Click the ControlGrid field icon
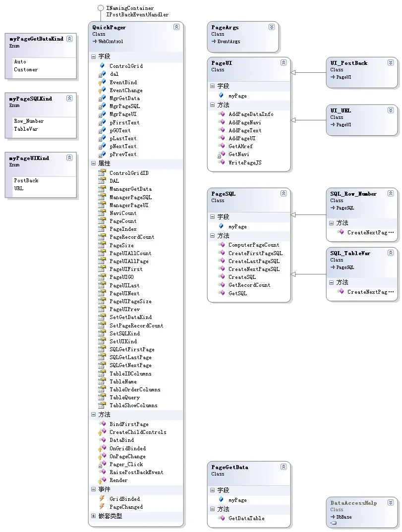 pos(102,65)
